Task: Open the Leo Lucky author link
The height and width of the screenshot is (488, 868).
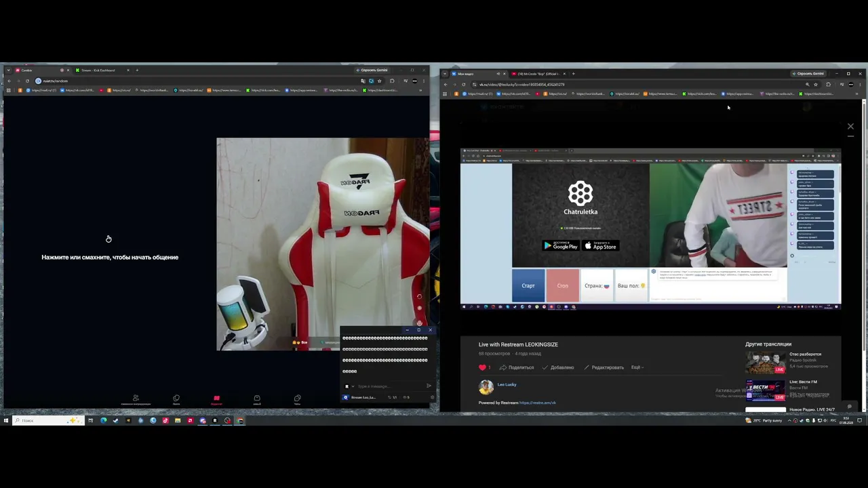Action: pyautogui.click(x=507, y=384)
